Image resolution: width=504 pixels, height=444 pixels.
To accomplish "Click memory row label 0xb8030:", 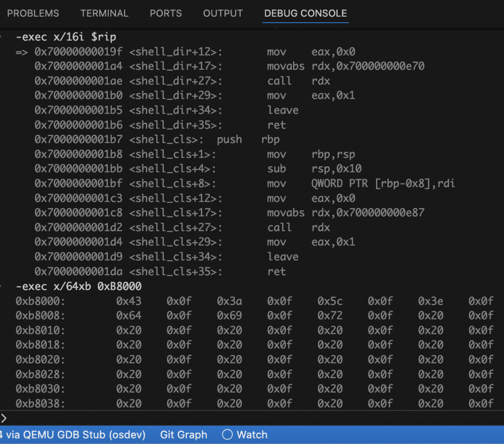I will [x=40, y=389].
